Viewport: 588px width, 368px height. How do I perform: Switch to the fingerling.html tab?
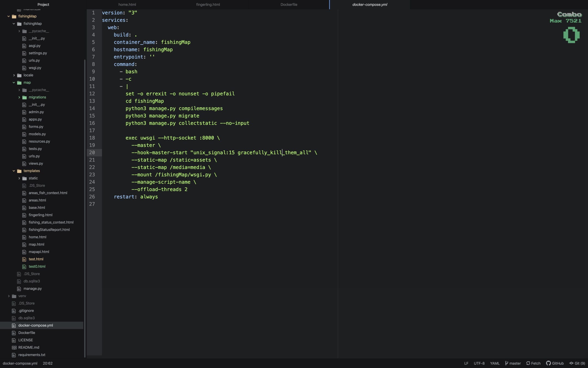(x=208, y=5)
